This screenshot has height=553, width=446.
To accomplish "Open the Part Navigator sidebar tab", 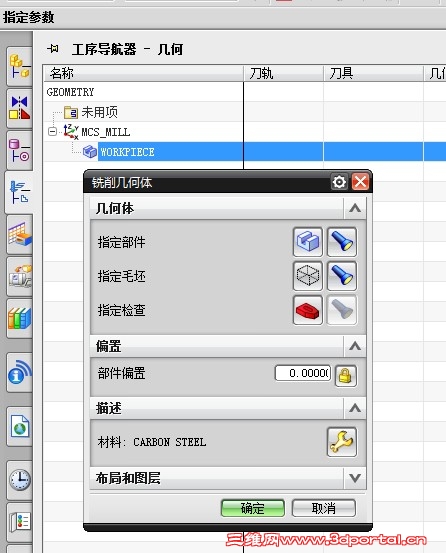I will click(x=19, y=151).
